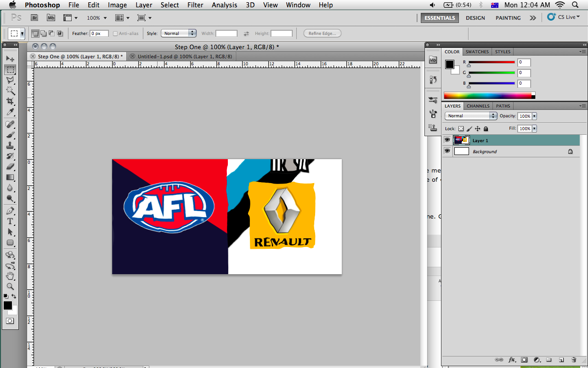Hide the Background layer eye icon
588x368 pixels.
pos(447,151)
